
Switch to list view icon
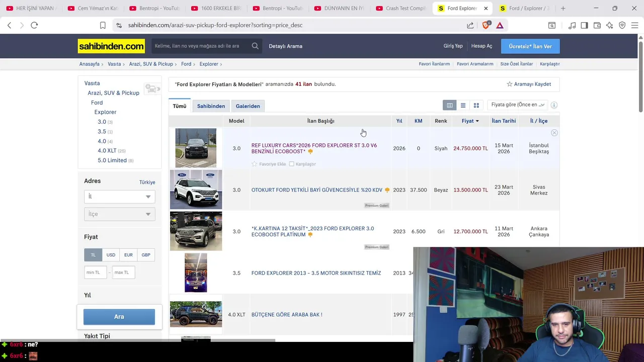coord(463,105)
